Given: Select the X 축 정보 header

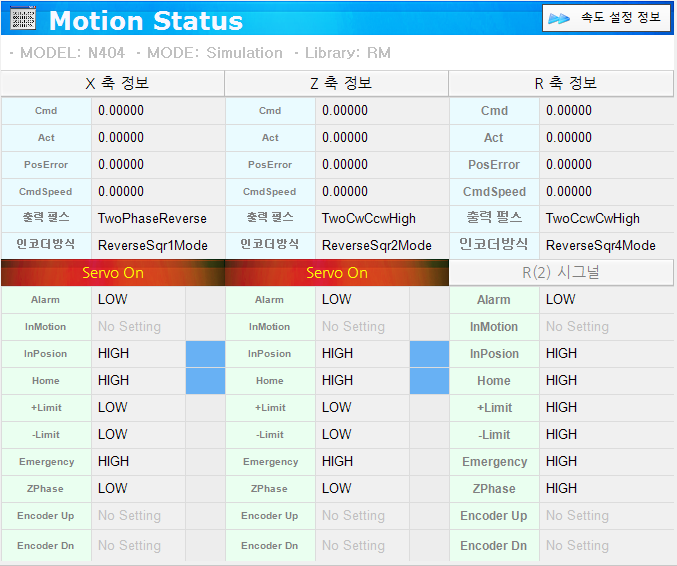Looking at the screenshot, I should pos(113,83).
